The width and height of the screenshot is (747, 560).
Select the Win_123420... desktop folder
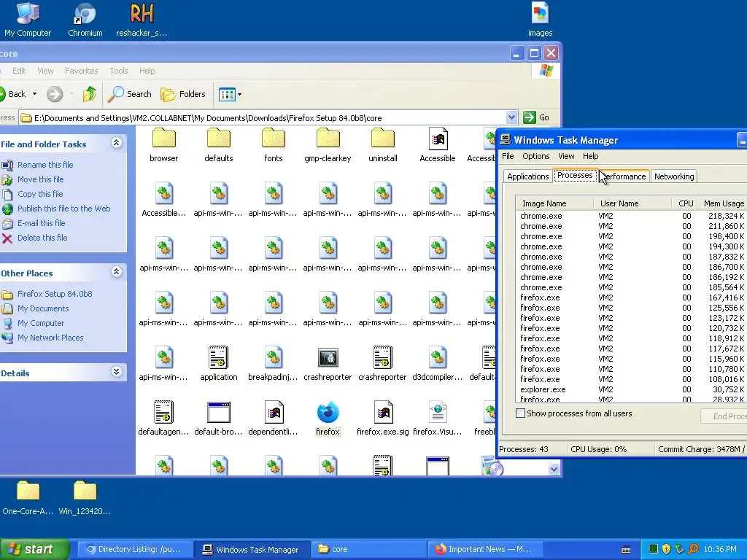(x=85, y=497)
